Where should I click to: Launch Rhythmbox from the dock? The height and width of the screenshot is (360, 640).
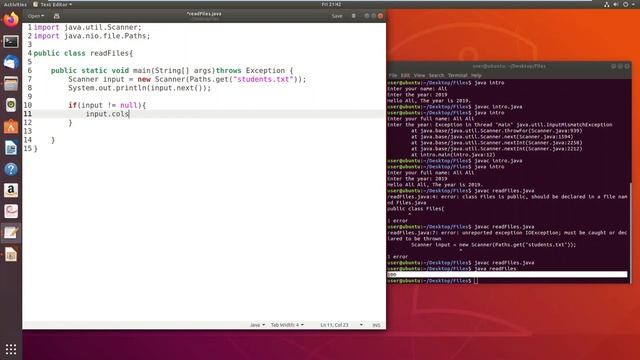pyautogui.click(x=11, y=105)
